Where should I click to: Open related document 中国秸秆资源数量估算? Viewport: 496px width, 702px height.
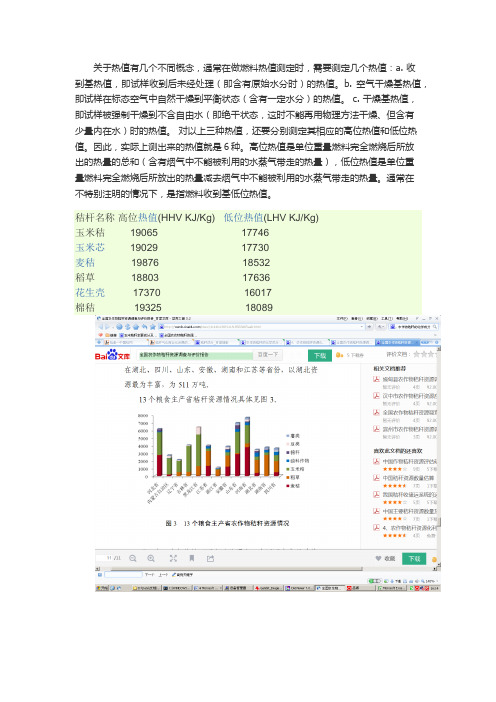pyautogui.click(x=408, y=478)
